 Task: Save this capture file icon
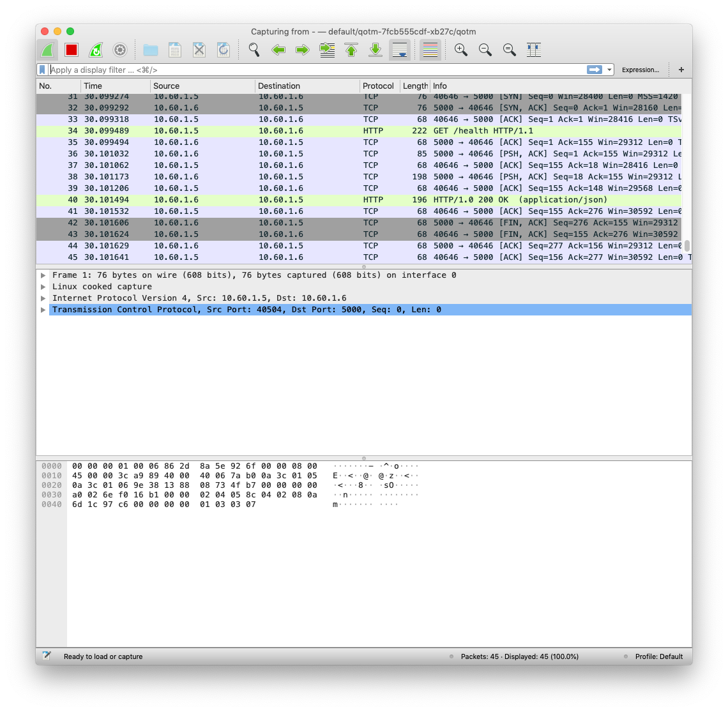(175, 50)
